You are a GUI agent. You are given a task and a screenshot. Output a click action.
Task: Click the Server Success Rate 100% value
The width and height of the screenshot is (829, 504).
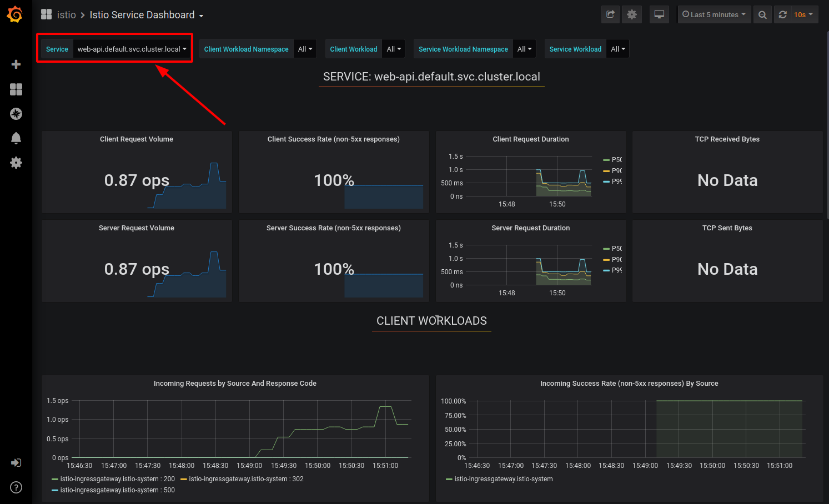pos(334,269)
